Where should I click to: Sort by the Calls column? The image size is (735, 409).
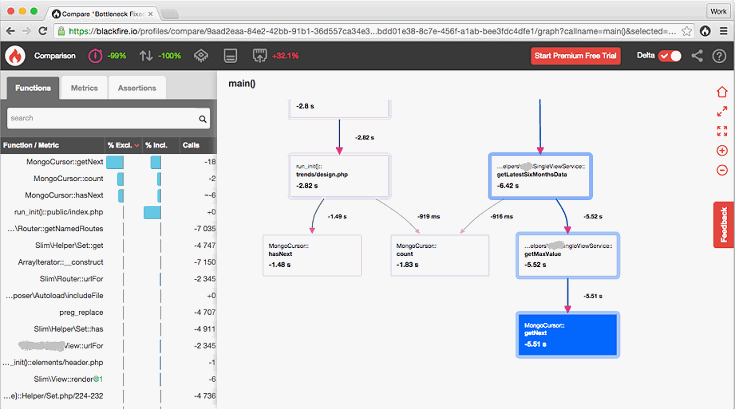tap(191, 146)
